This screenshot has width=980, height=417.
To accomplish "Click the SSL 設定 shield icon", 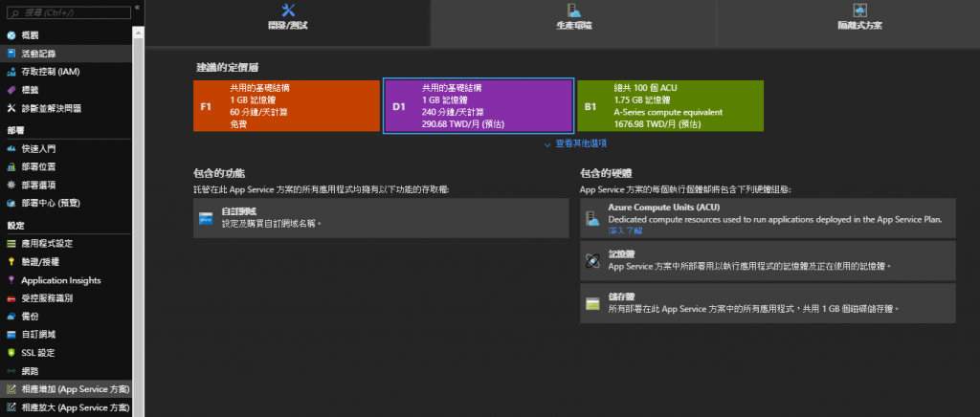I will coord(11,353).
